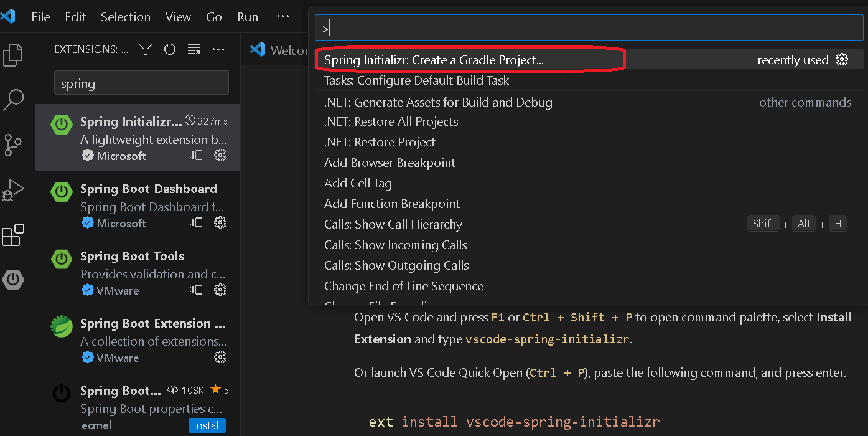Click the VS Code logo in title bar
Viewport: 868px width, 436px height.
7,17
